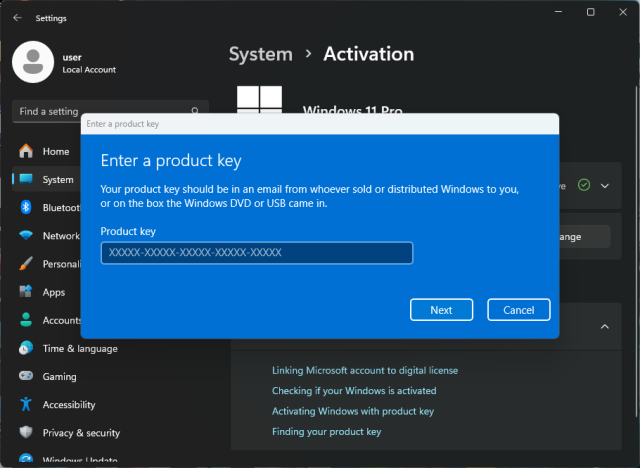Select the Apps icon in sidebar

tap(26, 292)
